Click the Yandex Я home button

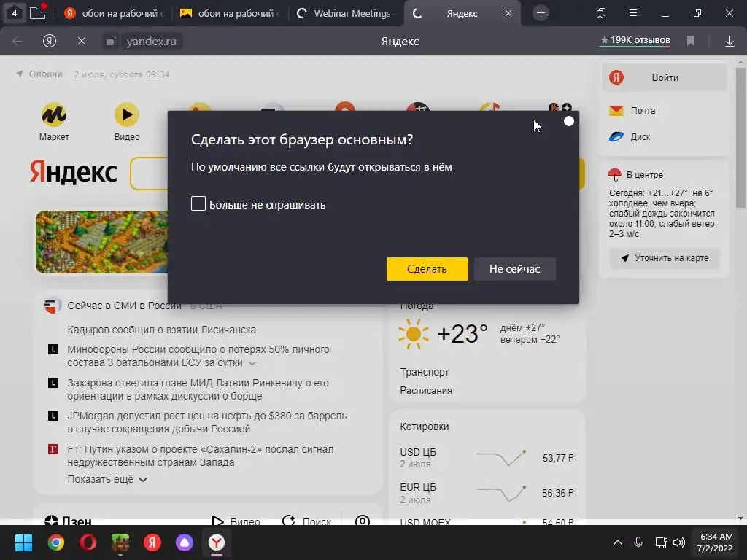click(x=50, y=42)
